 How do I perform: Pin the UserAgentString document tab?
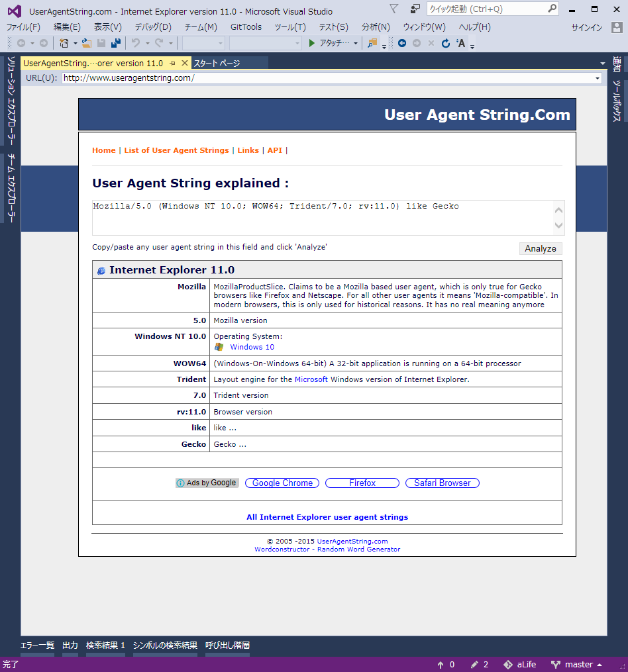172,63
